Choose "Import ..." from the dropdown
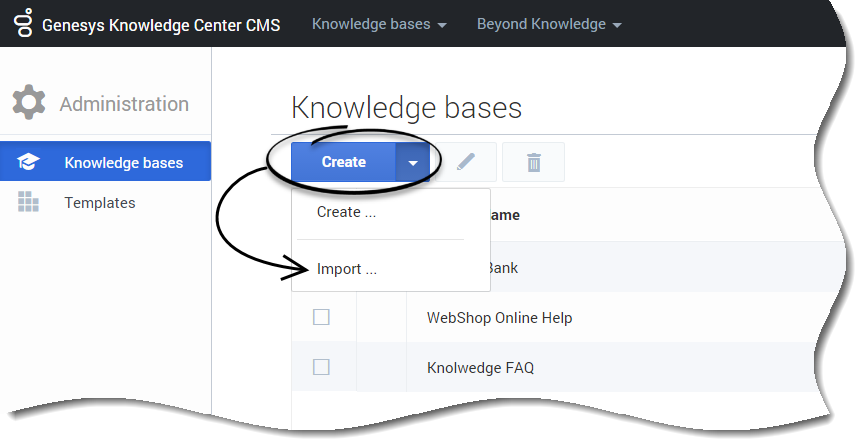This screenshot has height=447, width=863. tap(346, 269)
